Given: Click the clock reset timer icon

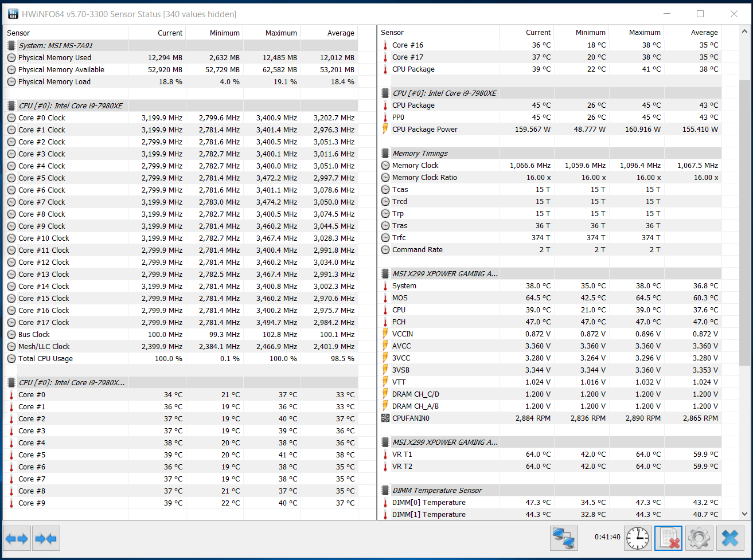Looking at the screenshot, I should click(638, 538).
